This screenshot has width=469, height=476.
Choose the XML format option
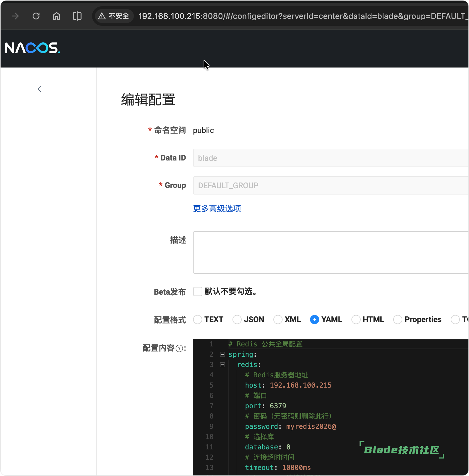point(278,320)
